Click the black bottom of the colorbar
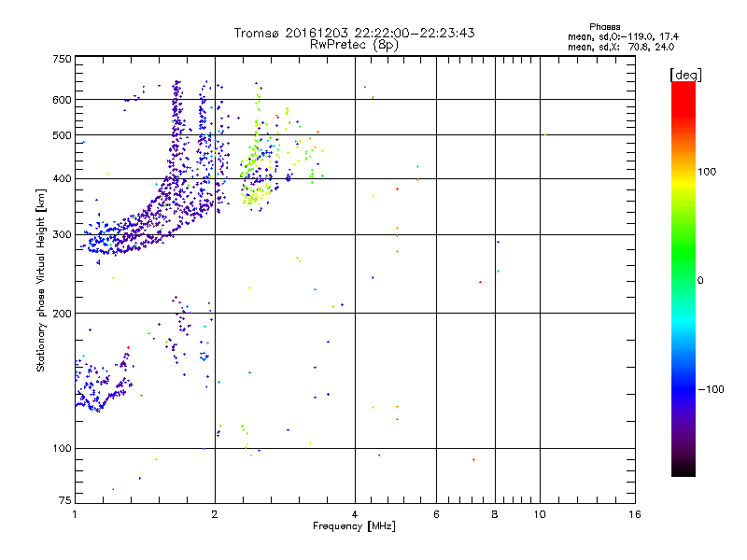 [x=684, y=471]
